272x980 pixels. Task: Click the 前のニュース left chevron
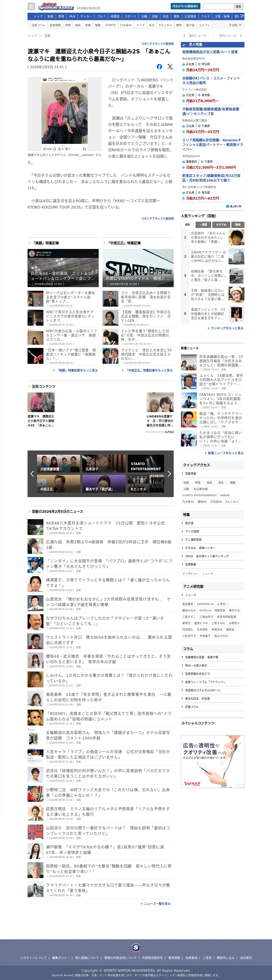185,36
